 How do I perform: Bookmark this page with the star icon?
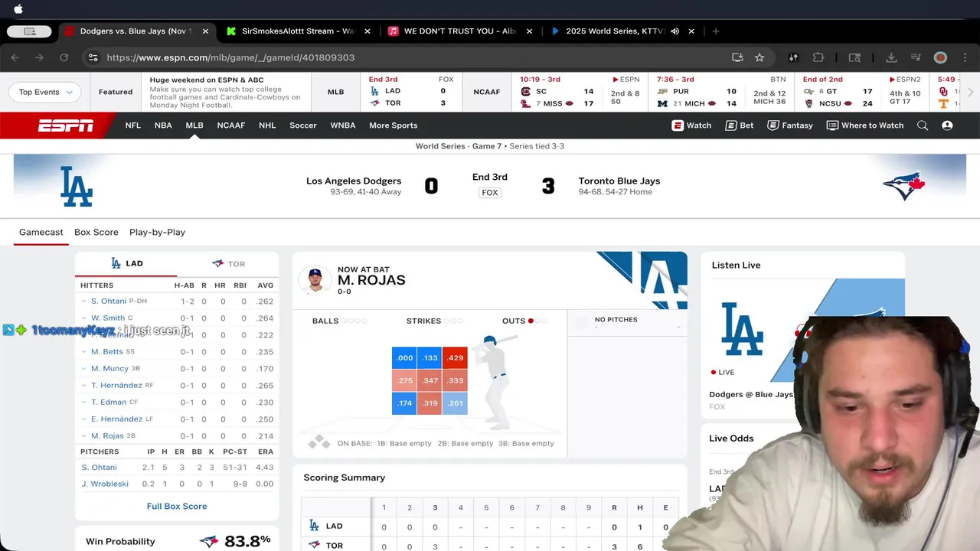(x=759, y=57)
